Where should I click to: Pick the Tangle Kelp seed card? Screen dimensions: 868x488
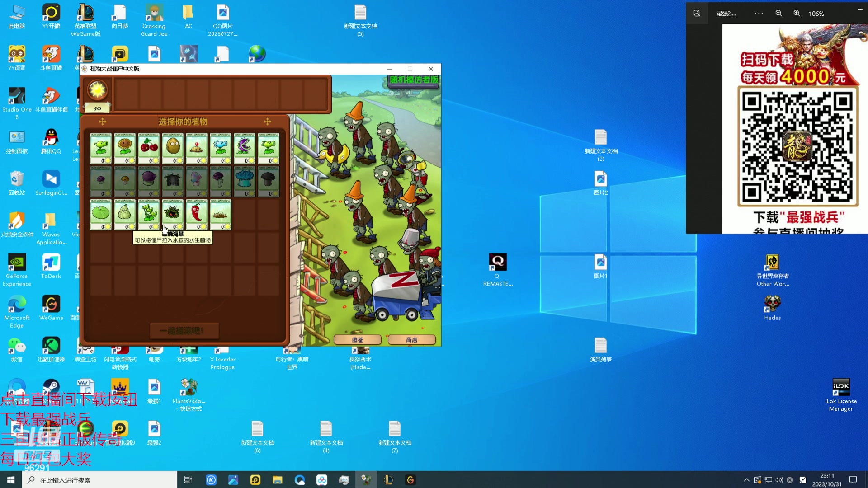(173, 214)
